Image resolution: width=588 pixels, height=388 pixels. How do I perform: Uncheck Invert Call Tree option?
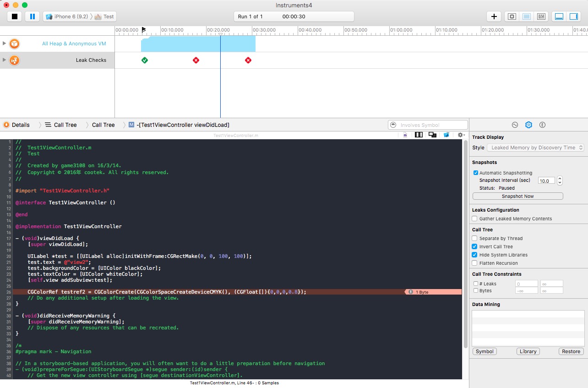[x=475, y=246]
